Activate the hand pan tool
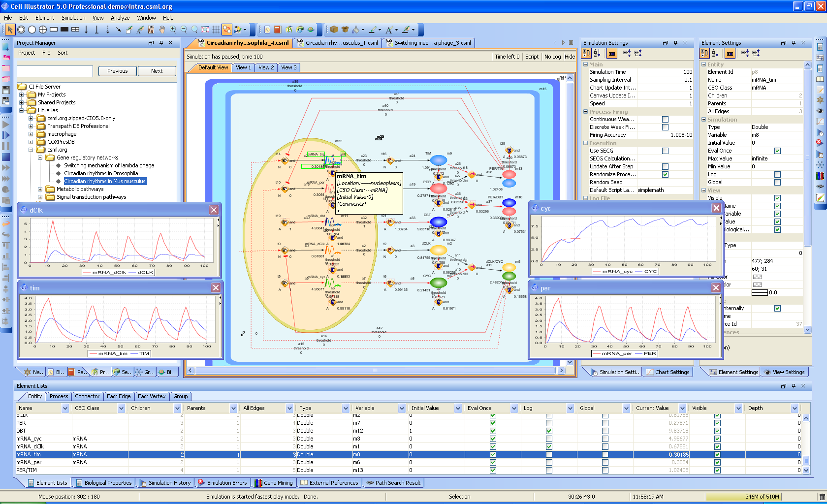Screen dimensions: 827x504 pyautogui.click(x=162, y=30)
